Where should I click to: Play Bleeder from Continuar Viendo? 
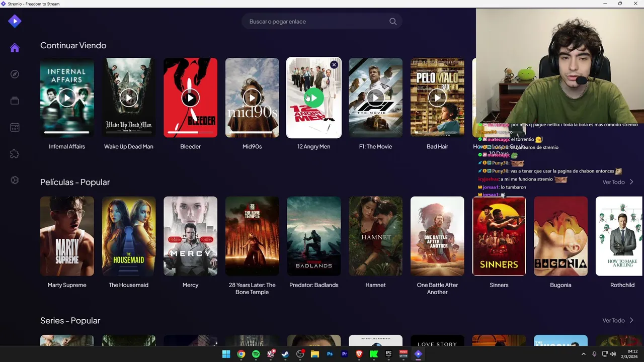[x=190, y=98]
